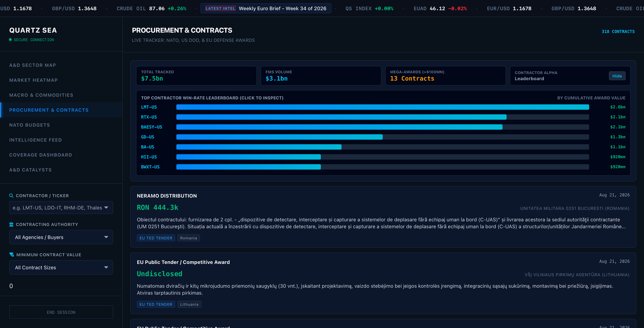This screenshot has height=328, width=644.
Task: Click the BA-US ticker label
Action: pyautogui.click(x=147, y=147)
